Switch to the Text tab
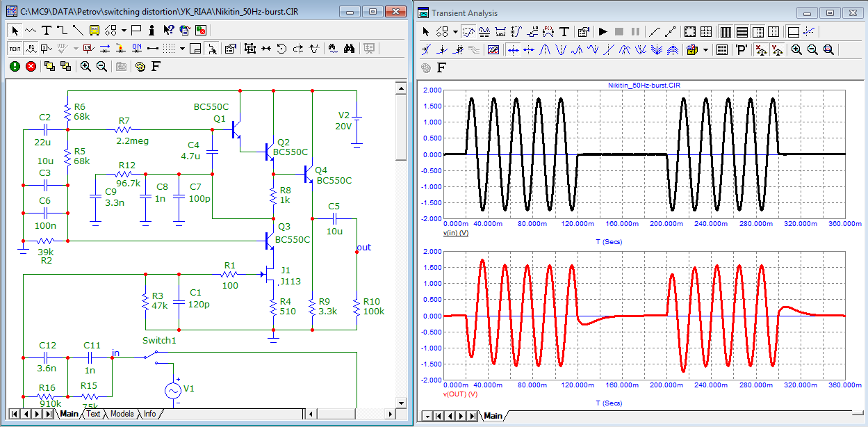Viewport: 868px width, 427px height. [93, 414]
